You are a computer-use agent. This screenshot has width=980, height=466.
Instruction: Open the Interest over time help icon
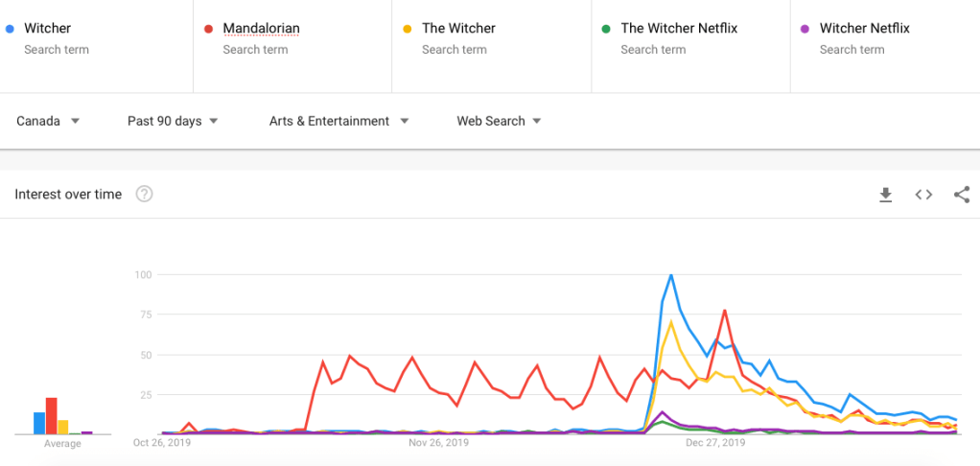coord(144,195)
